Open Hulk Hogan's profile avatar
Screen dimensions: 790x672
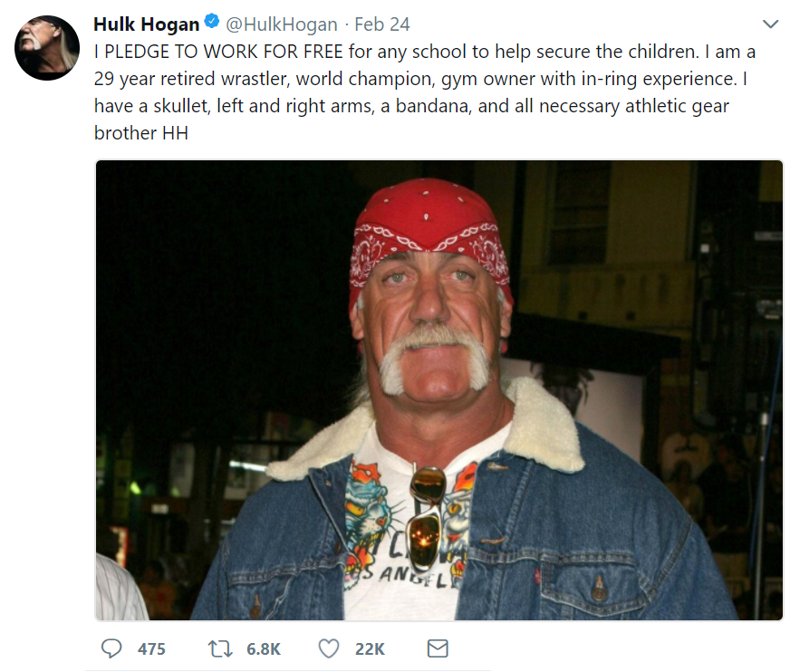tap(47, 48)
